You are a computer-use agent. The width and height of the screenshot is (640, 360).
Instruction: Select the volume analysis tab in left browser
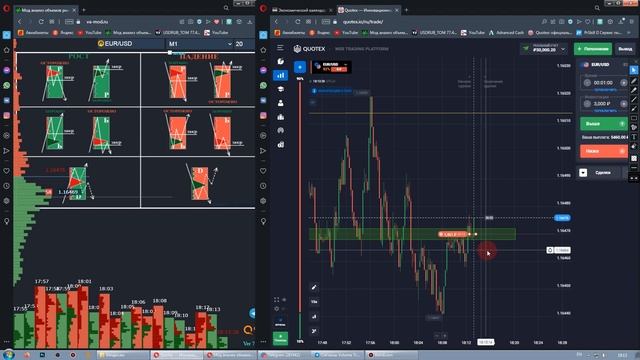45,10
